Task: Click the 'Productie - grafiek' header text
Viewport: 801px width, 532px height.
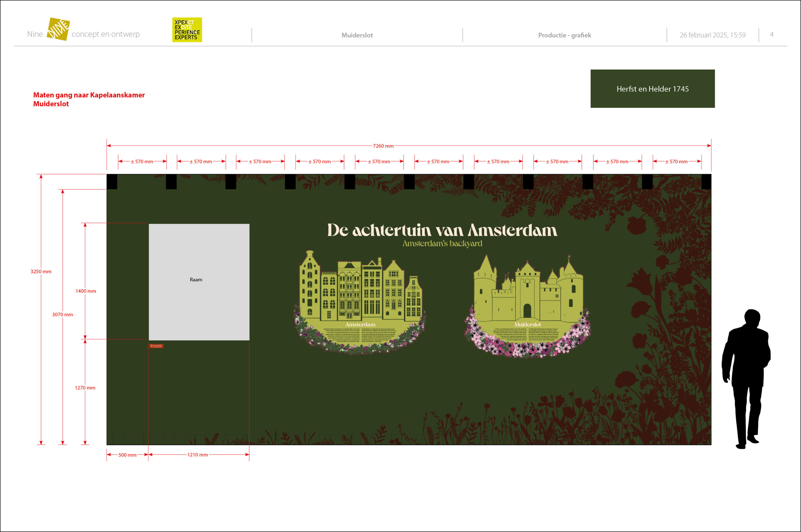Action: [564, 35]
